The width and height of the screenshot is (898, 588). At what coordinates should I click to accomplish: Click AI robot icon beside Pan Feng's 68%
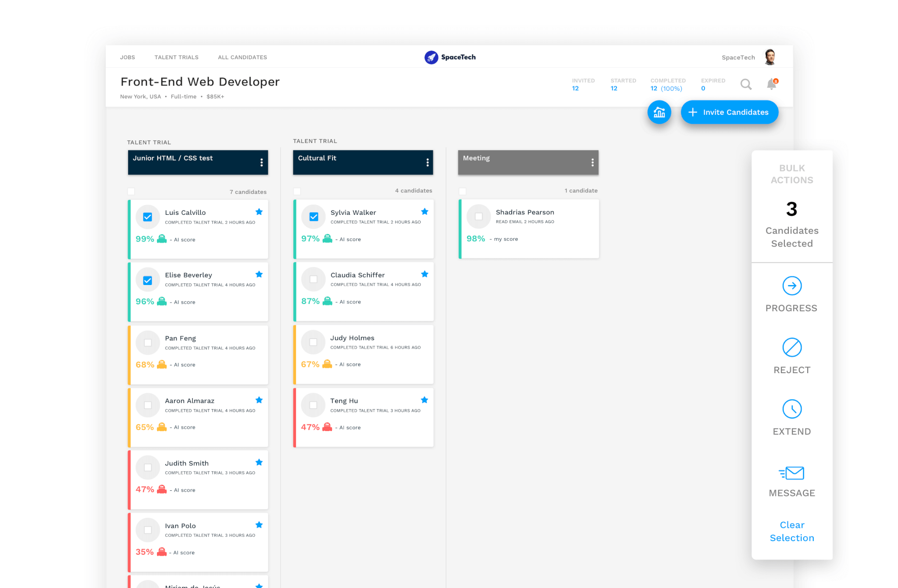[162, 364]
